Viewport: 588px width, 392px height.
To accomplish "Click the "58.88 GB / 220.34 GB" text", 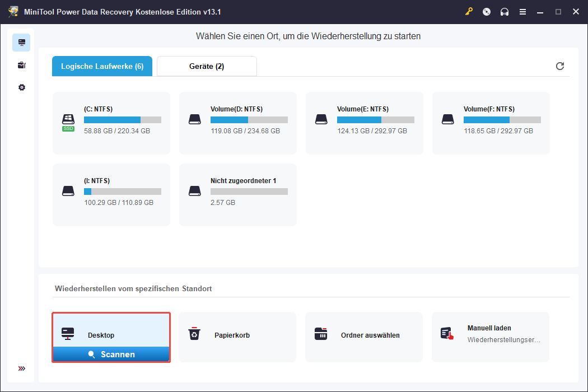I will coord(117,131).
